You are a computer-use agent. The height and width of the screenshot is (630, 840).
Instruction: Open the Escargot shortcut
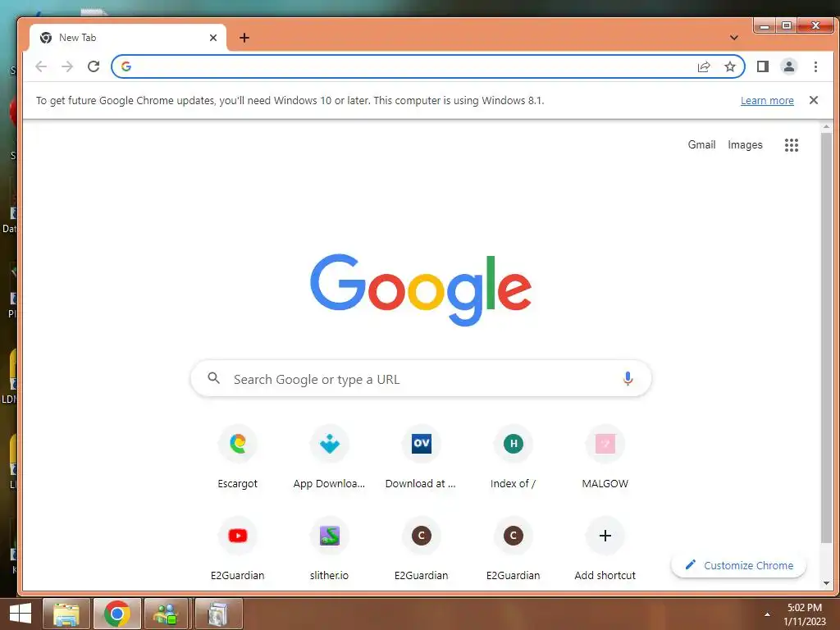tap(237, 457)
